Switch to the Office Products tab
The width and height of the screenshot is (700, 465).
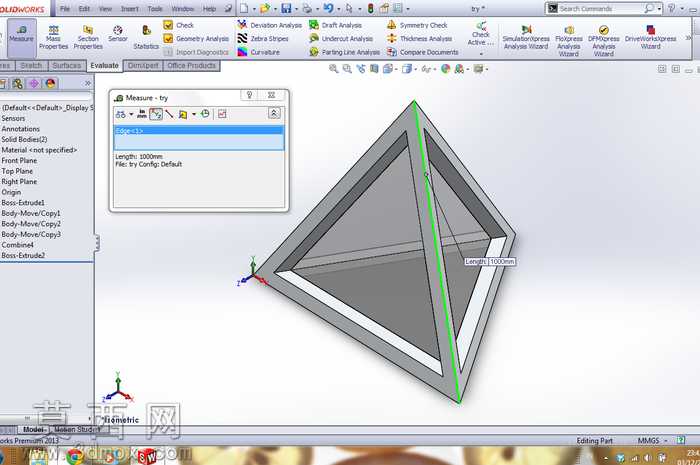coord(192,66)
